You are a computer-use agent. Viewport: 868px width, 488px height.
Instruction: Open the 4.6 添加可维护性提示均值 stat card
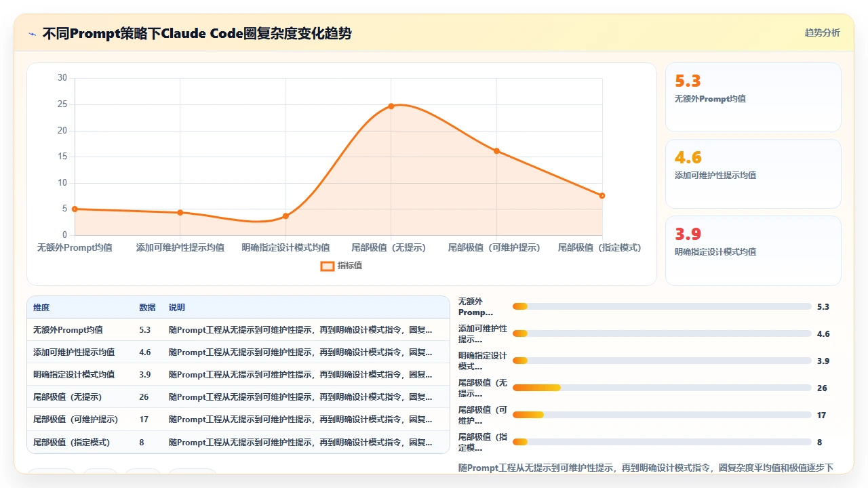click(753, 174)
